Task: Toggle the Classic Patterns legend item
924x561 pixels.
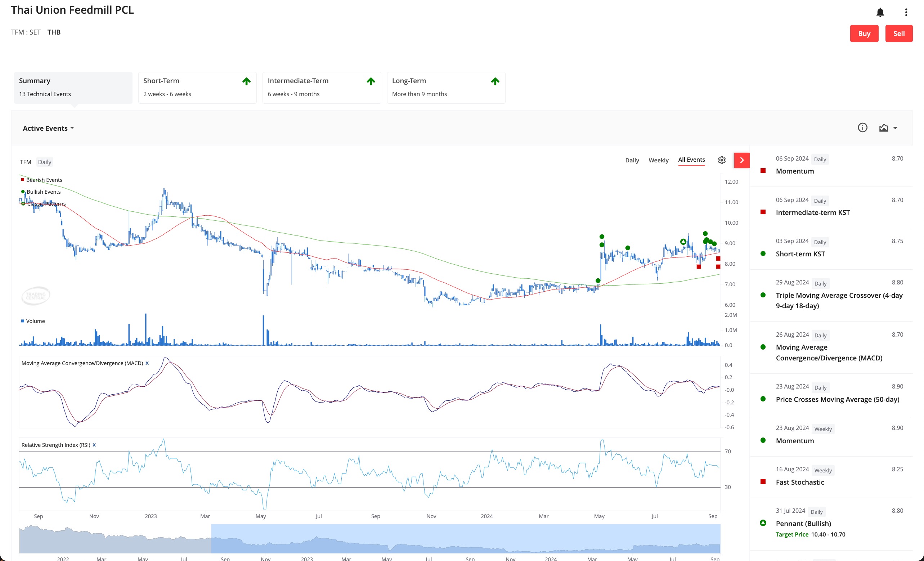Action: pyautogui.click(x=44, y=204)
